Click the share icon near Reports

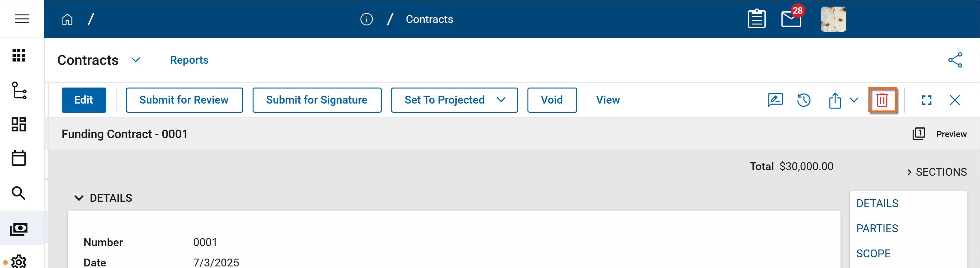pos(955,60)
